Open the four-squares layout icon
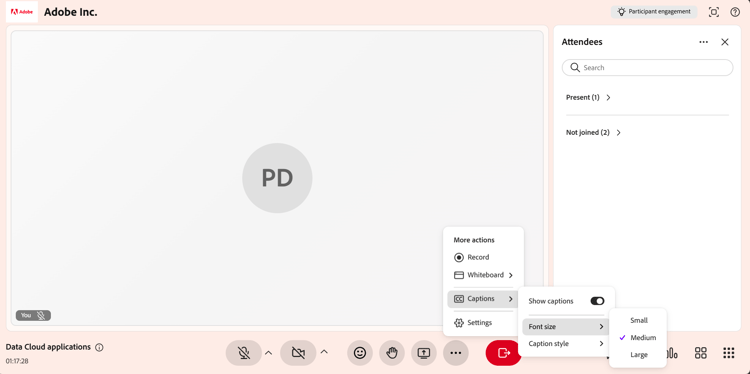 coord(701,353)
